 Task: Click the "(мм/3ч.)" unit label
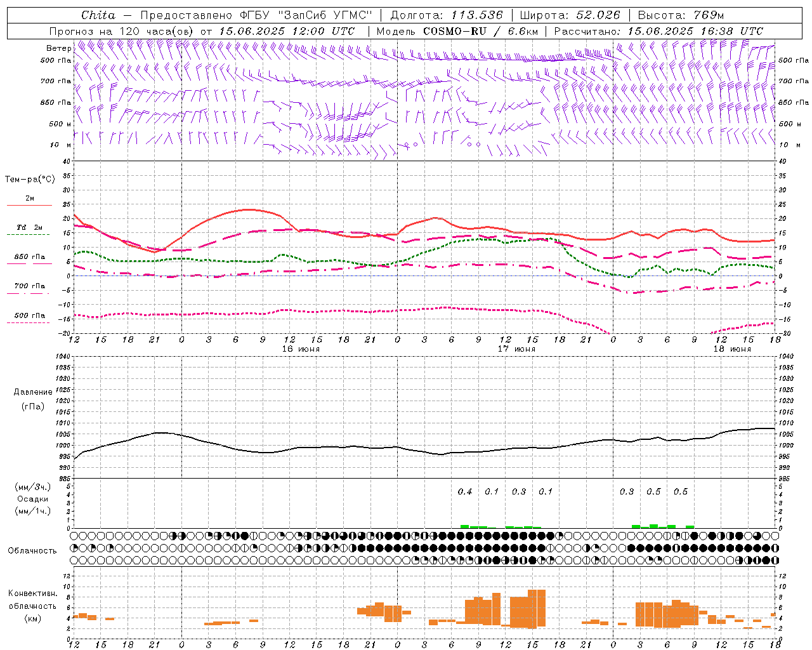(33, 487)
